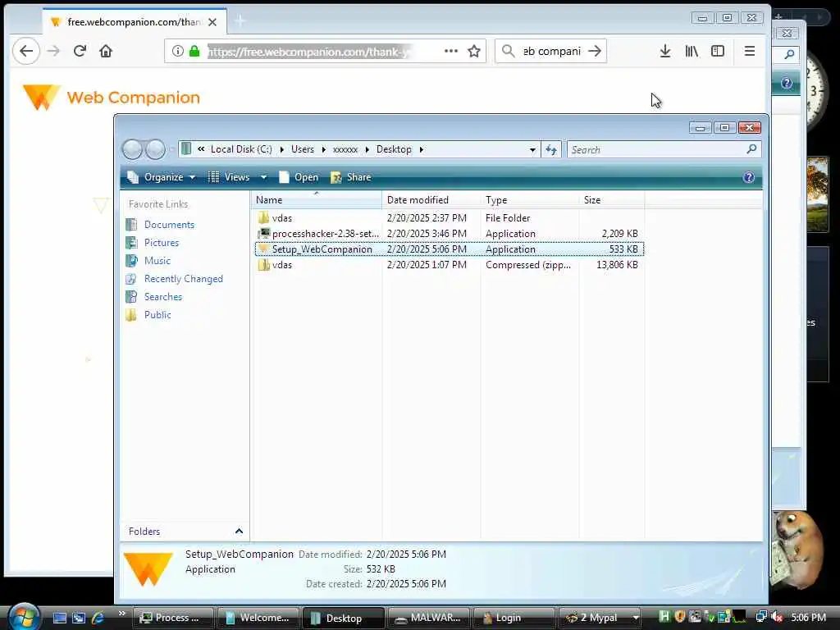Switch to Login taskbar button
This screenshot has height=630, width=840.
(514, 618)
